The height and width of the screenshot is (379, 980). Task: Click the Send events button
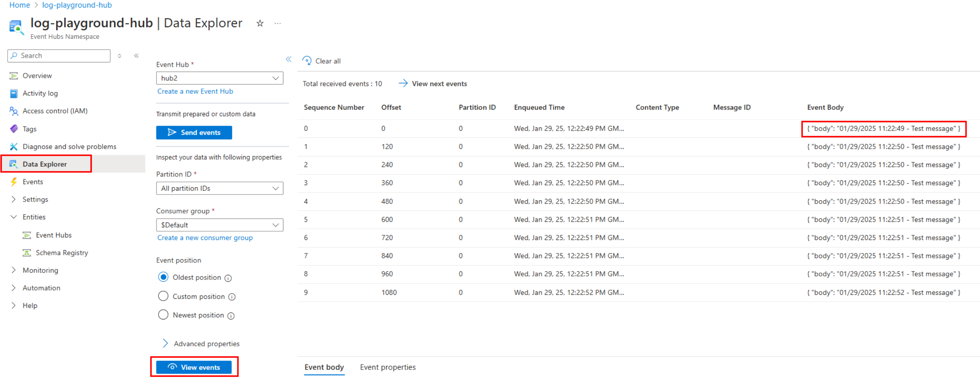coord(194,133)
